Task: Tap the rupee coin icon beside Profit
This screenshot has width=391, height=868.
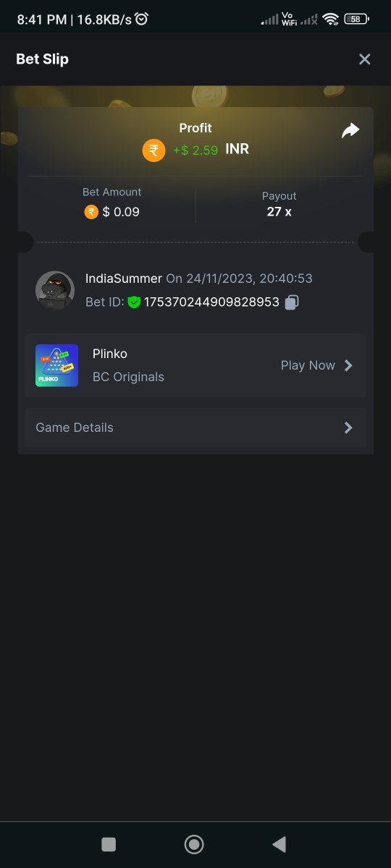Action: point(154,150)
